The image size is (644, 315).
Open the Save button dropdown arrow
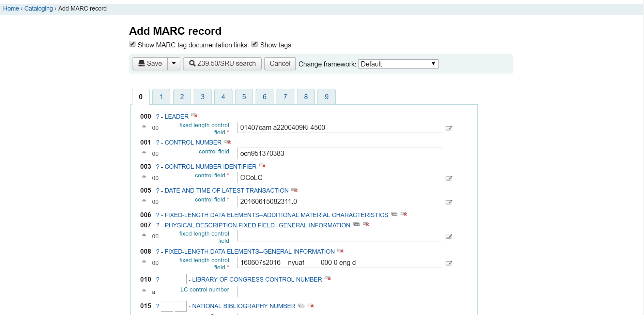click(174, 63)
